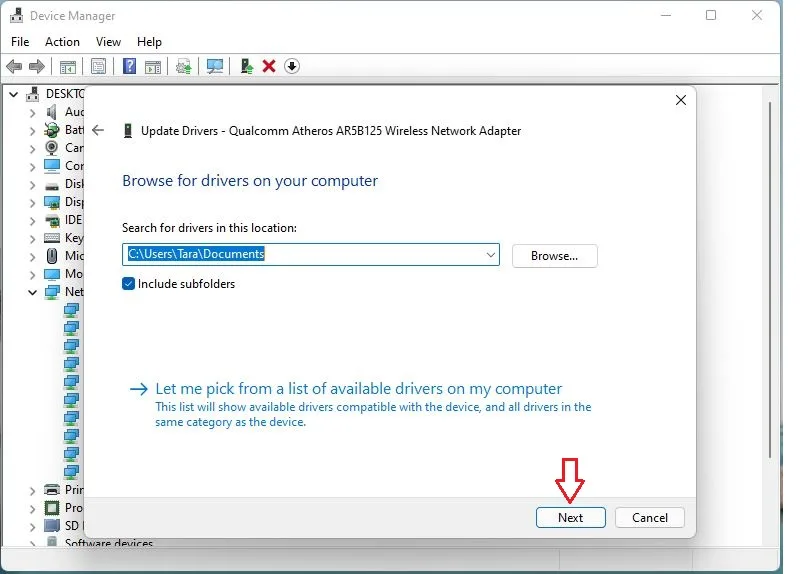Collapse the DESKTOP root tree node
800x574 pixels.
pyautogui.click(x=14, y=94)
